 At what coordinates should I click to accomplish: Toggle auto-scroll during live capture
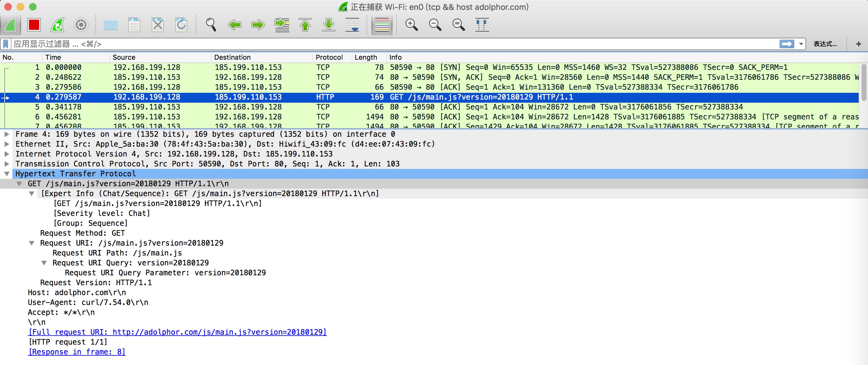tap(352, 25)
